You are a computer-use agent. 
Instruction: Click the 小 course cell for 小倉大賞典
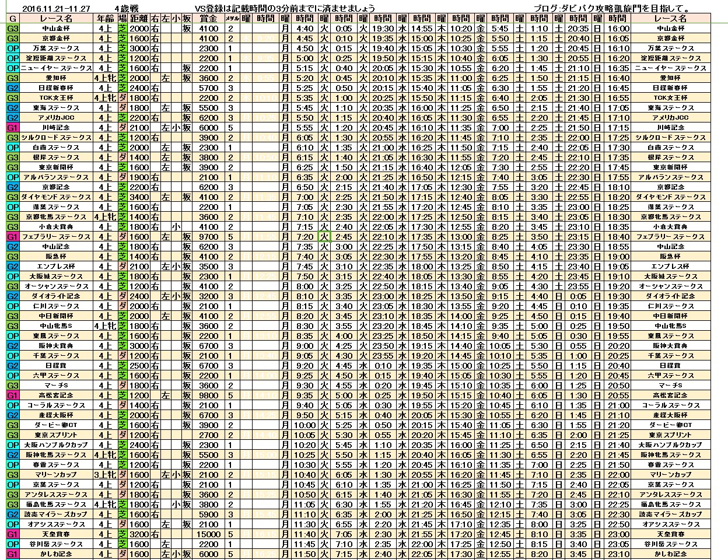coord(176,227)
